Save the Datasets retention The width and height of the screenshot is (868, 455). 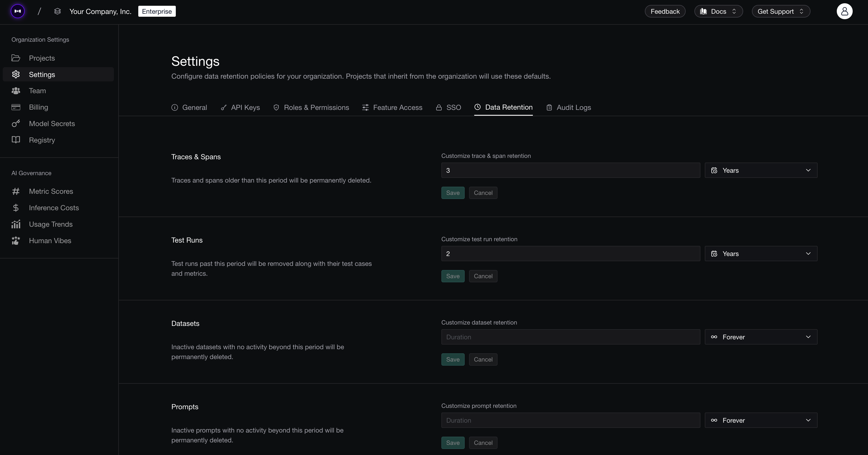(x=453, y=360)
